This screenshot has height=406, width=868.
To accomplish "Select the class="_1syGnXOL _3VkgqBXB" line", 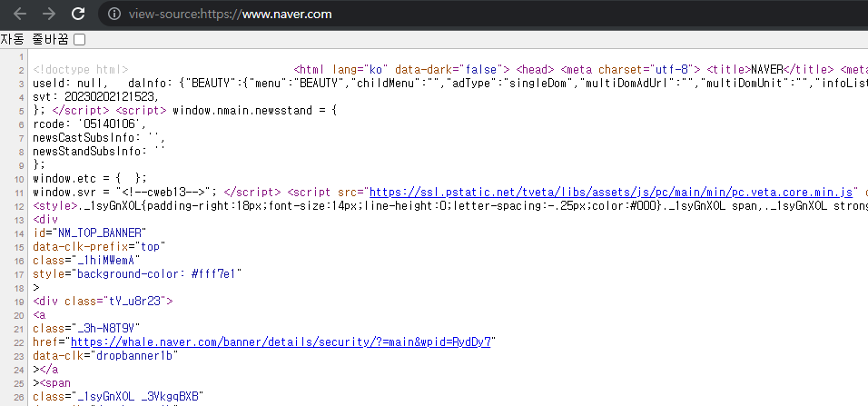I will [118, 396].
